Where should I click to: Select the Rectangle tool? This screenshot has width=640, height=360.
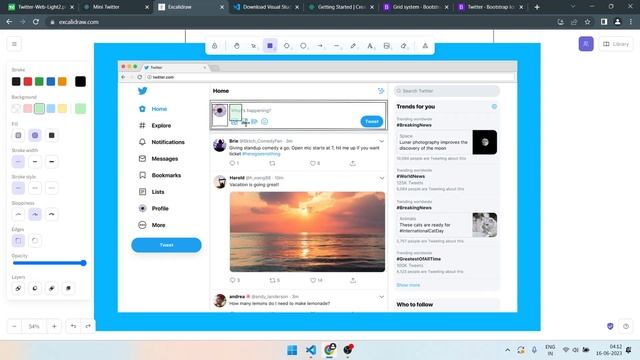click(270, 46)
